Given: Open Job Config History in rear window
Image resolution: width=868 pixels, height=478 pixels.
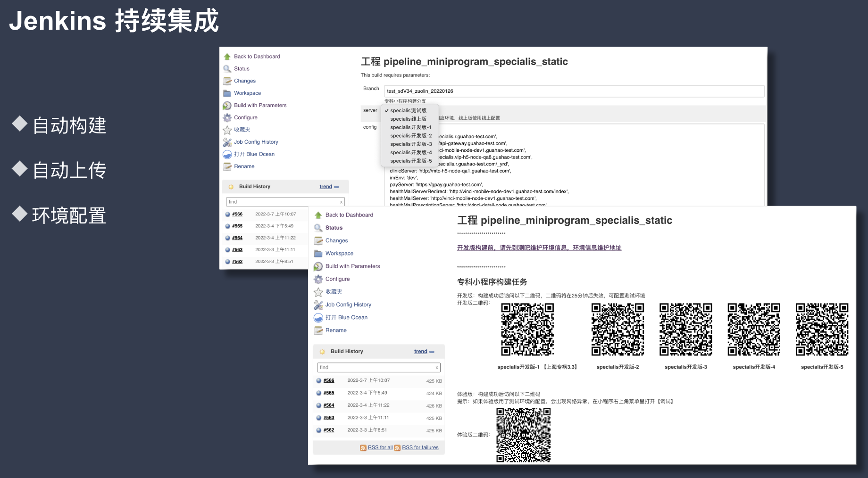Looking at the screenshot, I should click(256, 142).
